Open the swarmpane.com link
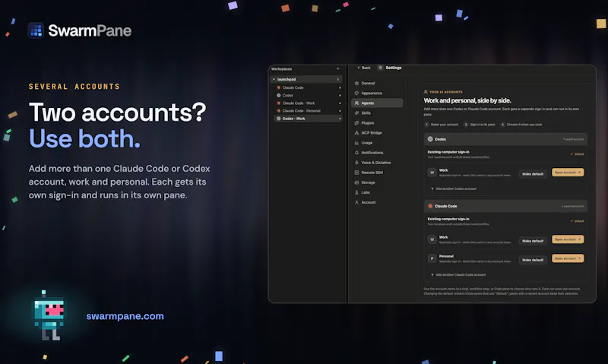The height and width of the screenshot is (364, 608). [125, 316]
